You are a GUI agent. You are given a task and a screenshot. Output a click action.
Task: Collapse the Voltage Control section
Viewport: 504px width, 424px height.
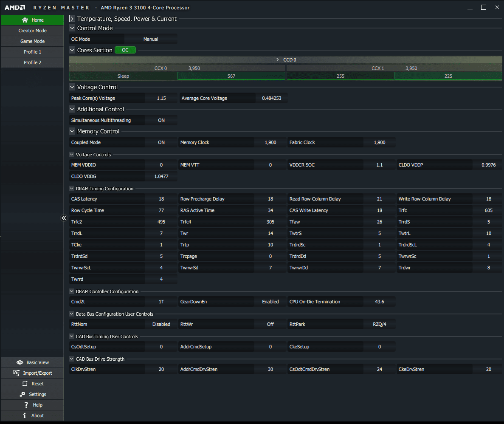[x=72, y=87]
